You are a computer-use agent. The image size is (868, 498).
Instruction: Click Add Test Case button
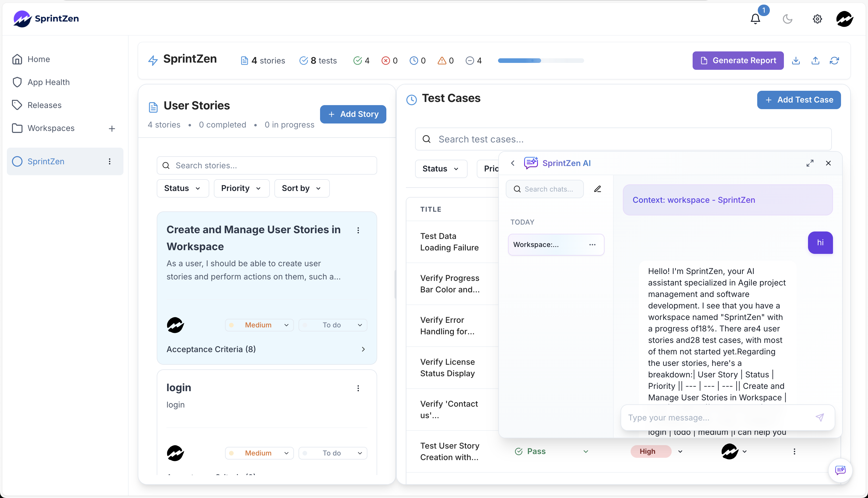coord(799,100)
